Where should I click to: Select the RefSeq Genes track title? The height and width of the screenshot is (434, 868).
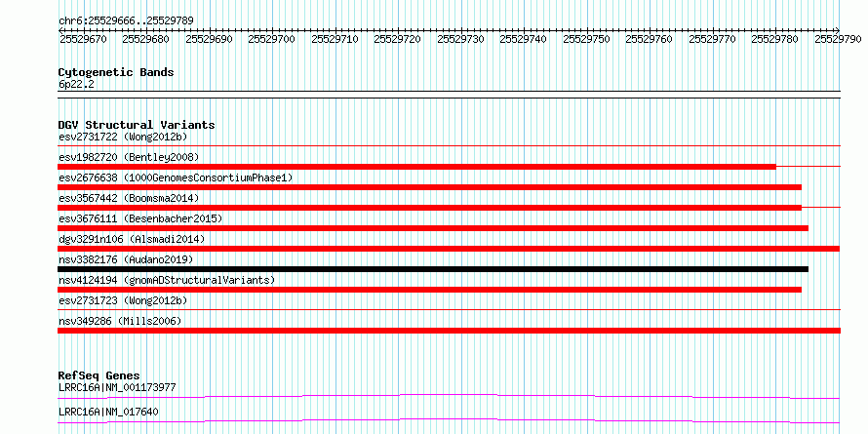tap(99, 375)
